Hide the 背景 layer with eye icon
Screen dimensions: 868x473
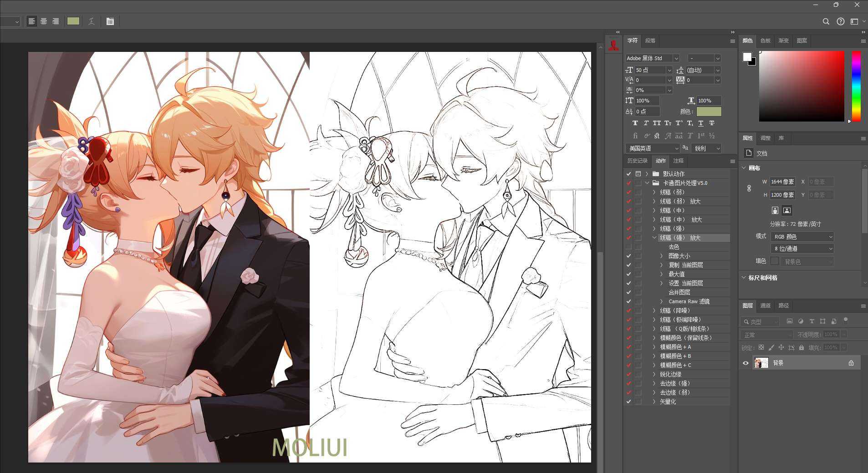point(745,363)
